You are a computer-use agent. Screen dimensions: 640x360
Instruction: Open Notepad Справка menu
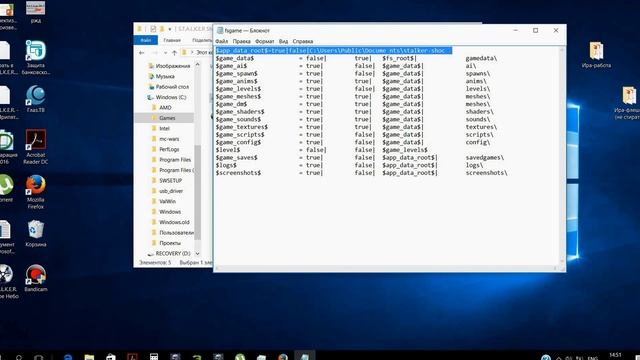pyautogui.click(x=303, y=41)
